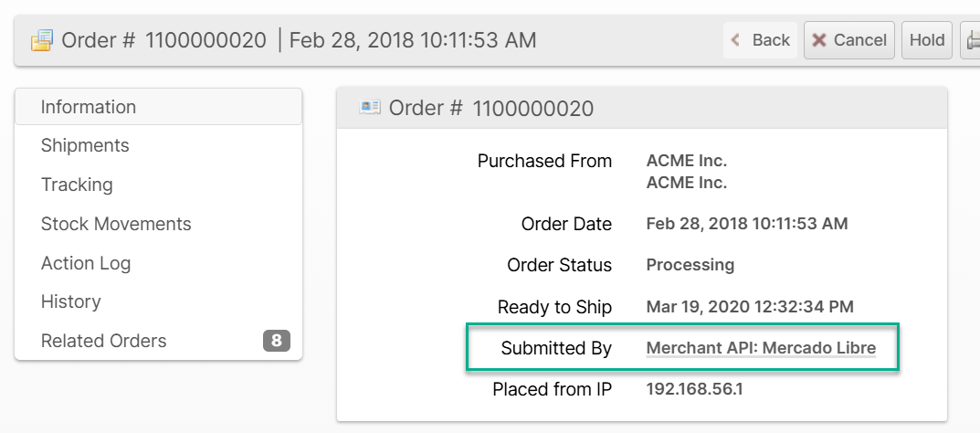Click the ID card icon in the order panel header
980x433 pixels.
click(370, 108)
